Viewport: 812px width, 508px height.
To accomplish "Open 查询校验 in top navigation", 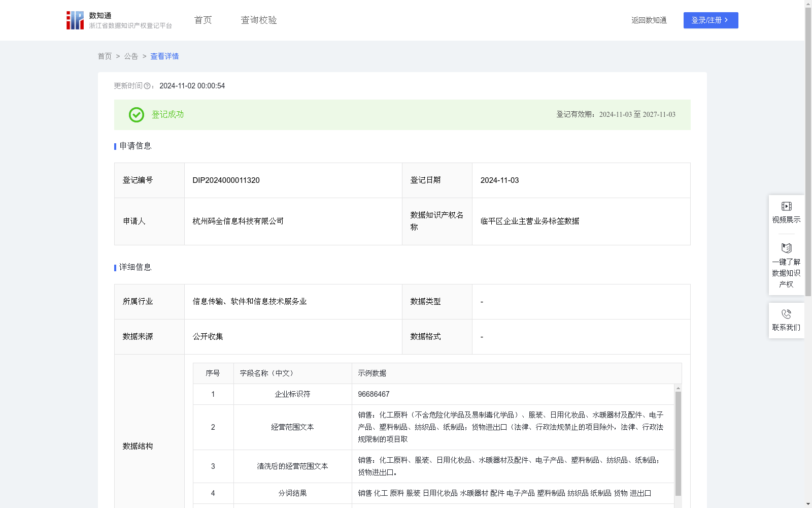I will click(259, 20).
